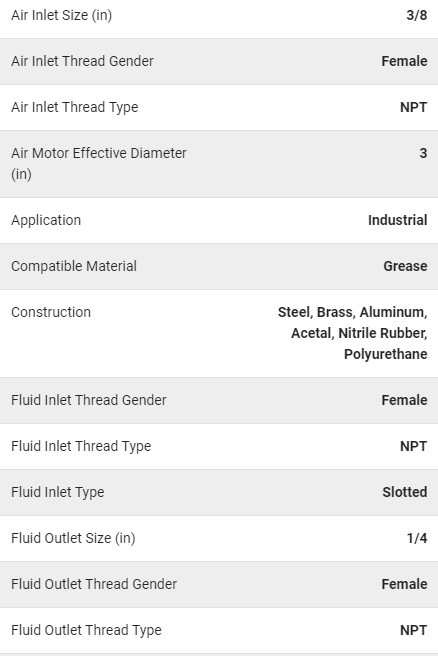Select Air Inlet Thread Gender row label
Image resolution: width=438 pixels, height=656 pixels.
click(x=82, y=61)
